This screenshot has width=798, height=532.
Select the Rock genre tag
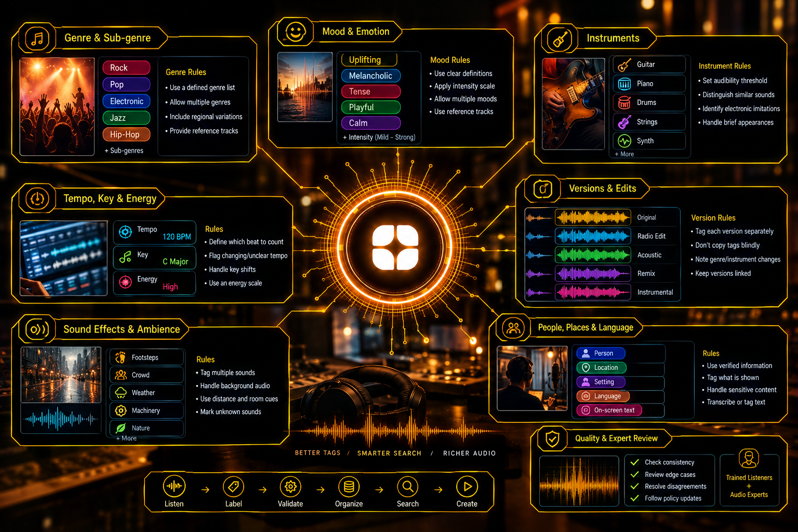pyautogui.click(x=126, y=68)
